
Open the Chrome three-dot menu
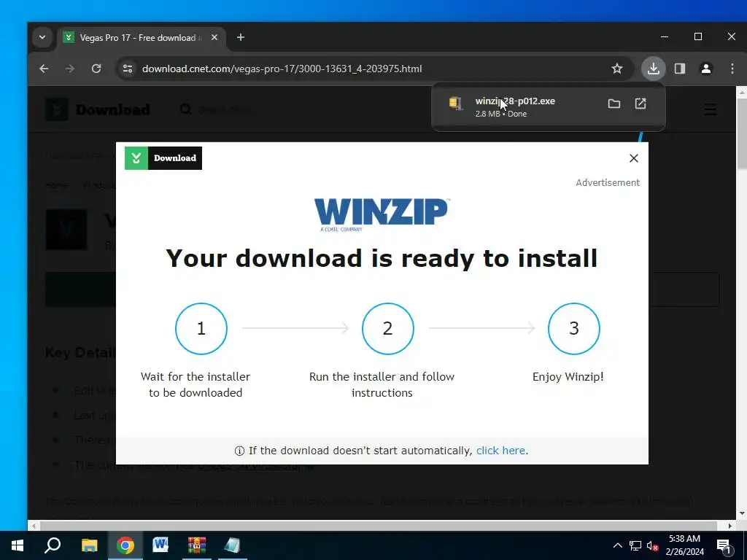click(732, 69)
